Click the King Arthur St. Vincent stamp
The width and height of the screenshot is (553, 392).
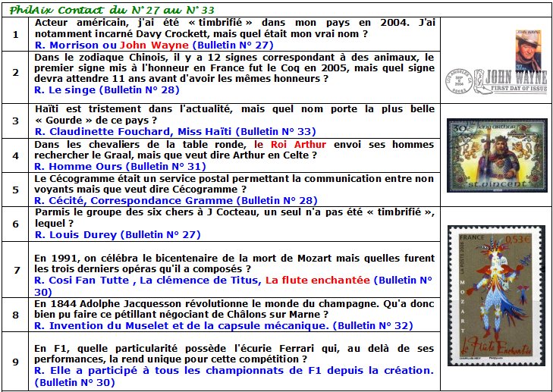(x=497, y=155)
